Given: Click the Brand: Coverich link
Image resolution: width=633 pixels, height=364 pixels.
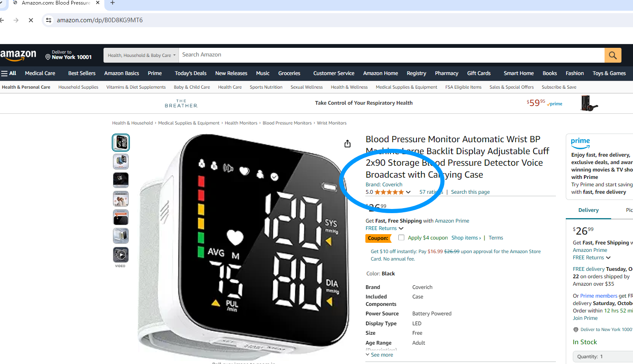Looking at the screenshot, I should (384, 185).
